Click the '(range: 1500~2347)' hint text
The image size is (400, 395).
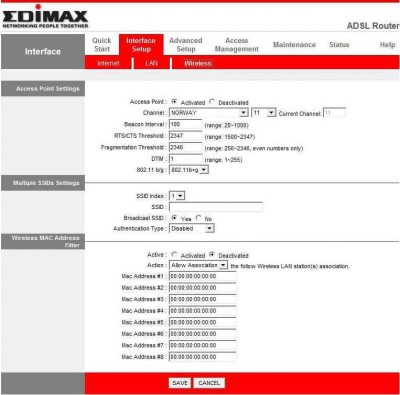coord(230,137)
